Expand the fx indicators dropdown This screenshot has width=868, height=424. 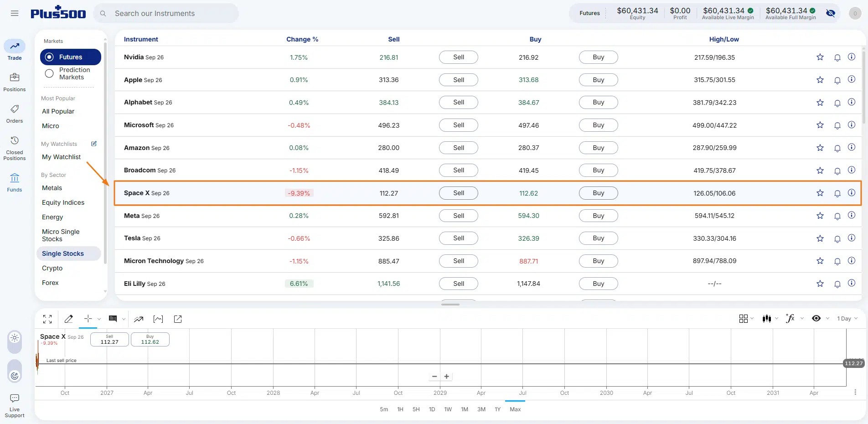pyautogui.click(x=795, y=319)
